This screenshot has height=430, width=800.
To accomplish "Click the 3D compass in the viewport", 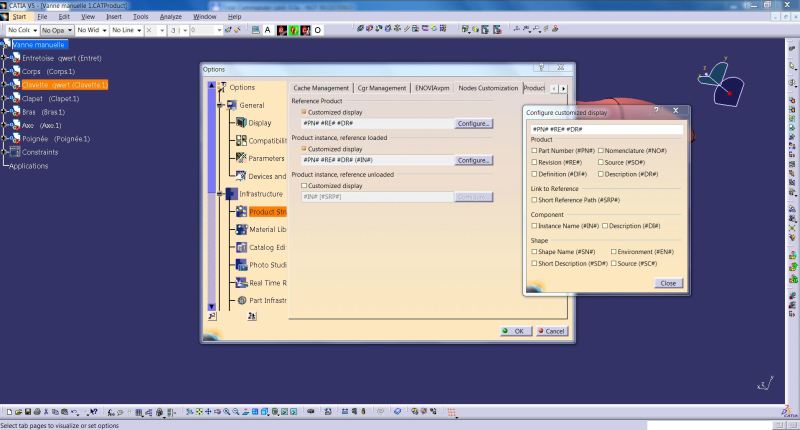I will coord(720,84).
